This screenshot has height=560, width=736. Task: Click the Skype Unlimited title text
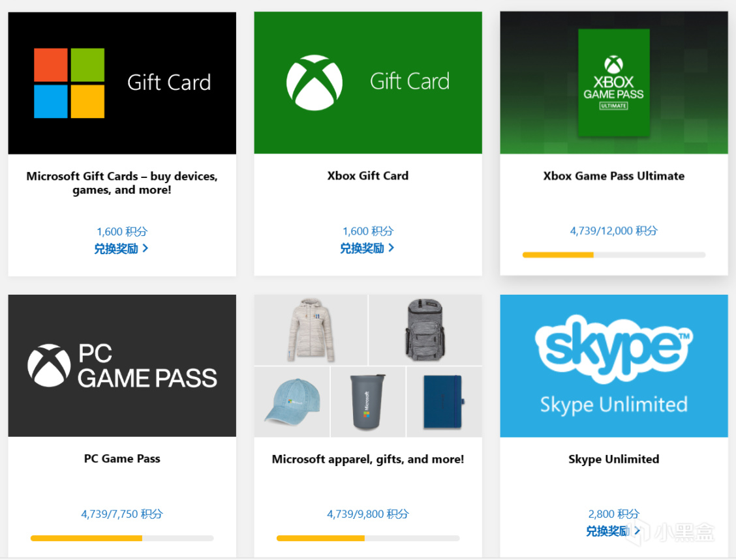point(613,459)
